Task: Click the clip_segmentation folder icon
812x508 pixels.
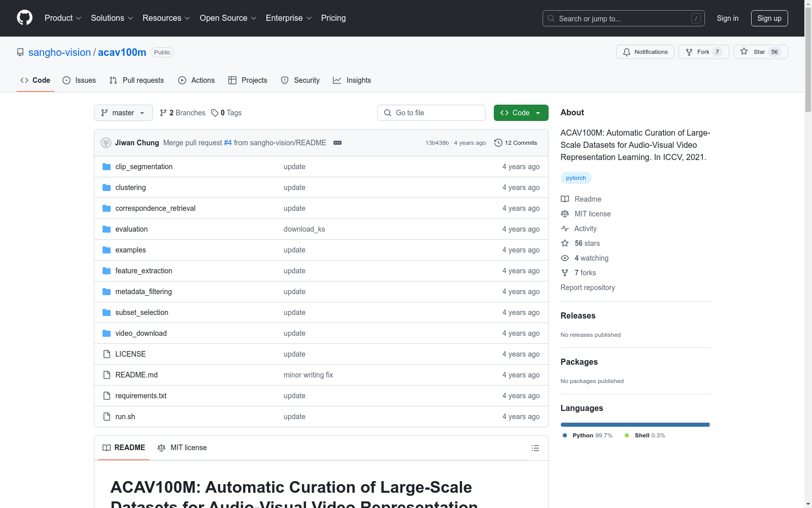Action: click(x=107, y=167)
